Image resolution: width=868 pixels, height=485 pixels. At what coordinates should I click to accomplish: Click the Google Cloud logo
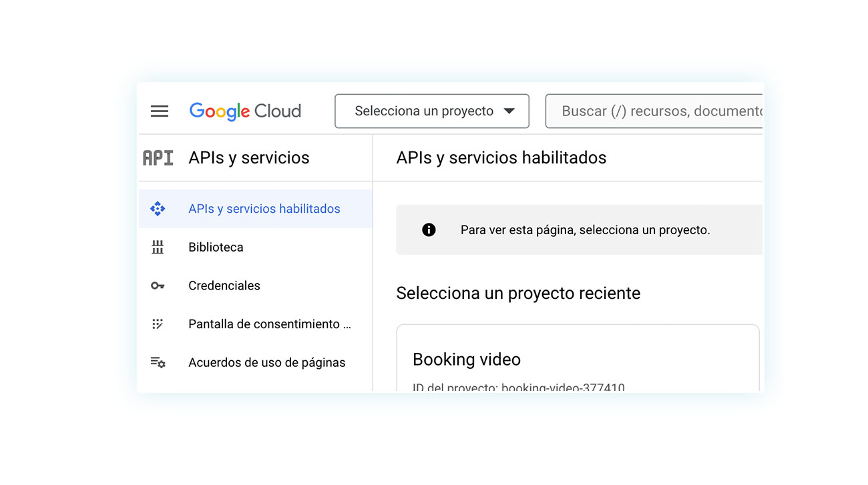(x=245, y=111)
